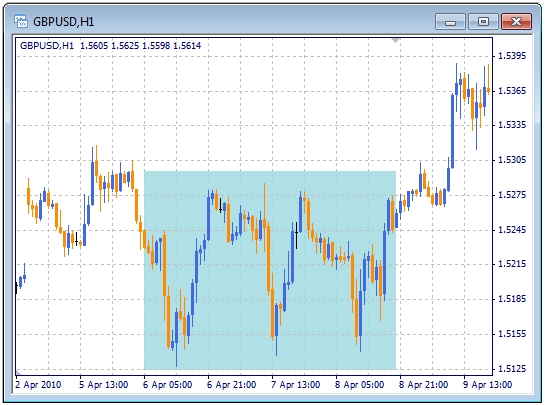Click the GBPUSD,H1 chart window icon

(21, 21)
